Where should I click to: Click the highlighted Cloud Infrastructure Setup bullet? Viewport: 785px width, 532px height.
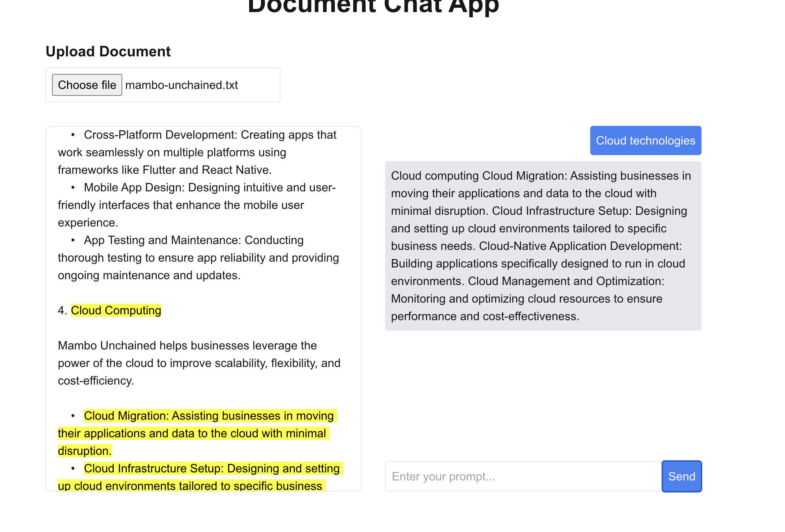pos(212,469)
